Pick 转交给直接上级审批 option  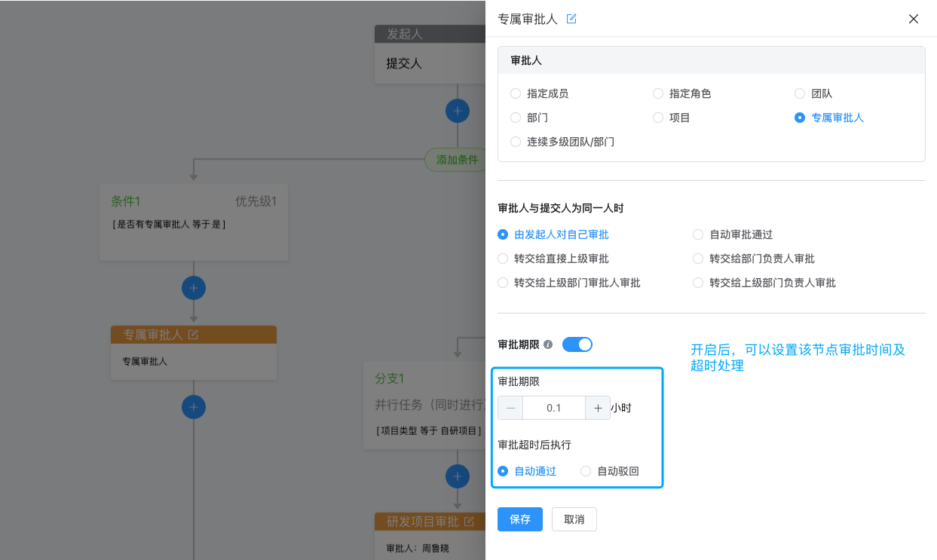click(553, 259)
